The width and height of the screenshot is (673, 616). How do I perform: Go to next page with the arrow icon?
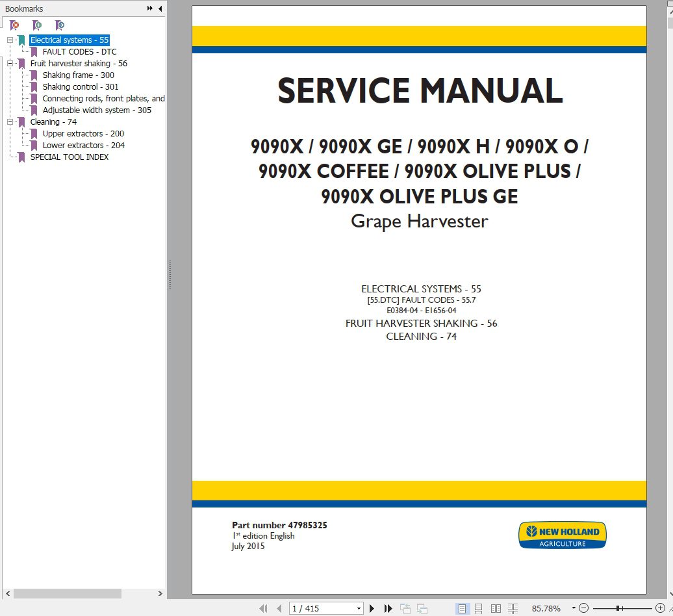pyautogui.click(x=372, y=608)
